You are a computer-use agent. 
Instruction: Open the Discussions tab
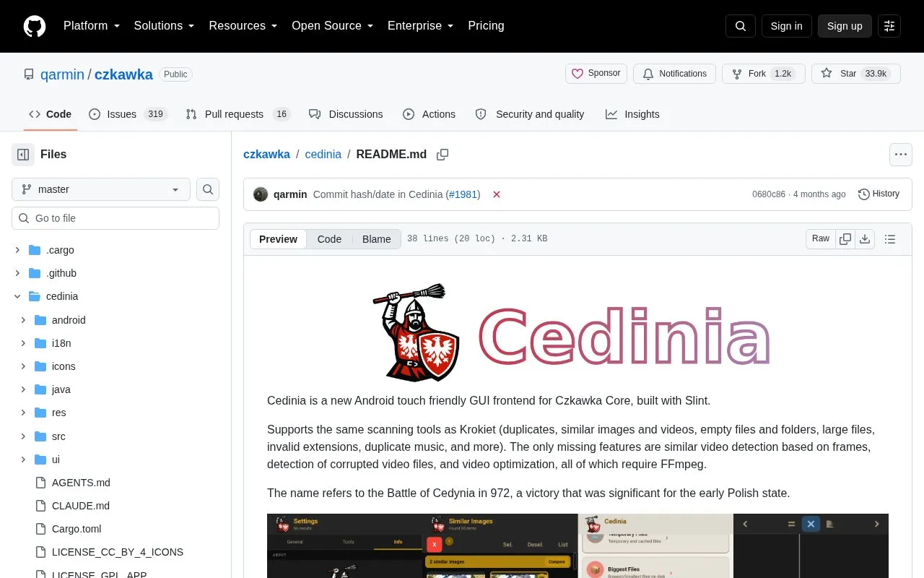click(x=346, y=114)
